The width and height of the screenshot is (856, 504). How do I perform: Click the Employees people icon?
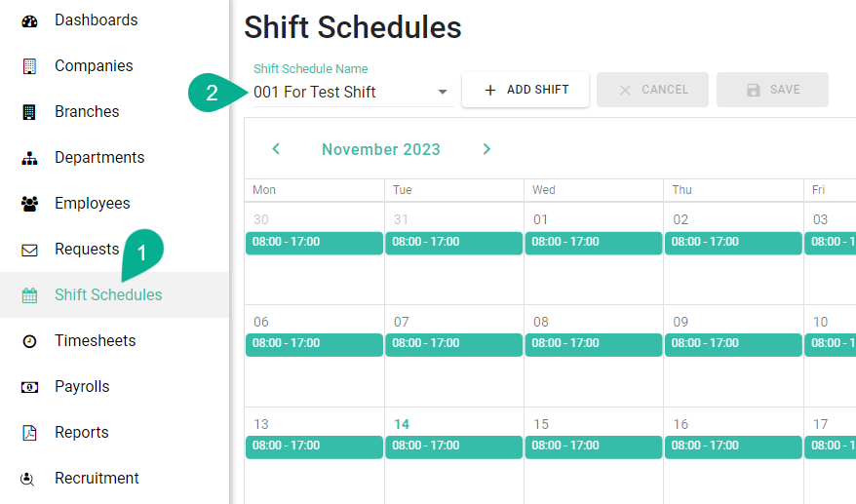click(x=29, y=204)
